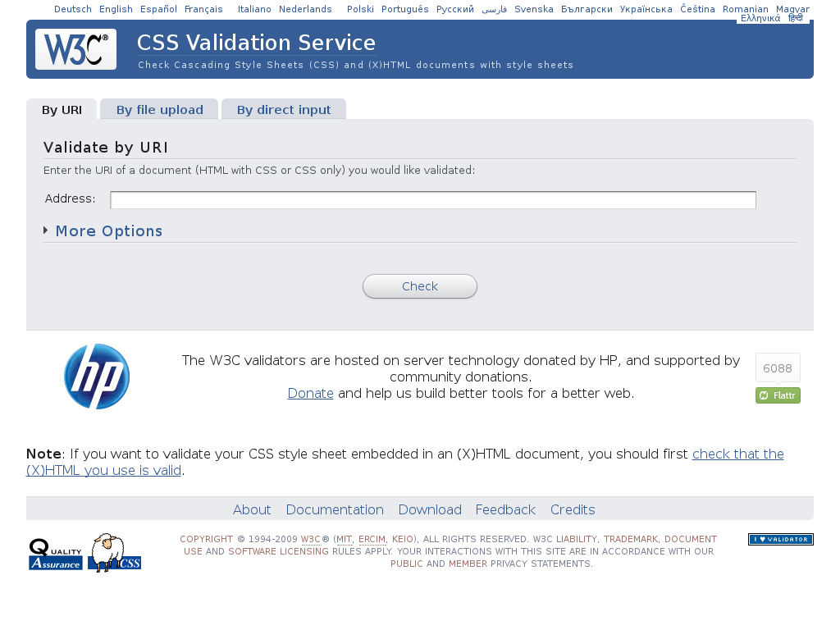
Task: Click the Feedback link
Action: (505, 509)
